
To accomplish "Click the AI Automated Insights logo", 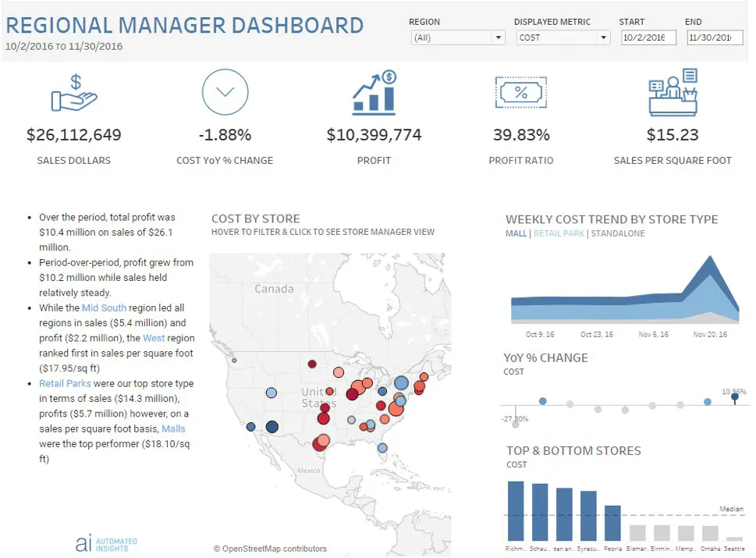I will tap(107, 543).
